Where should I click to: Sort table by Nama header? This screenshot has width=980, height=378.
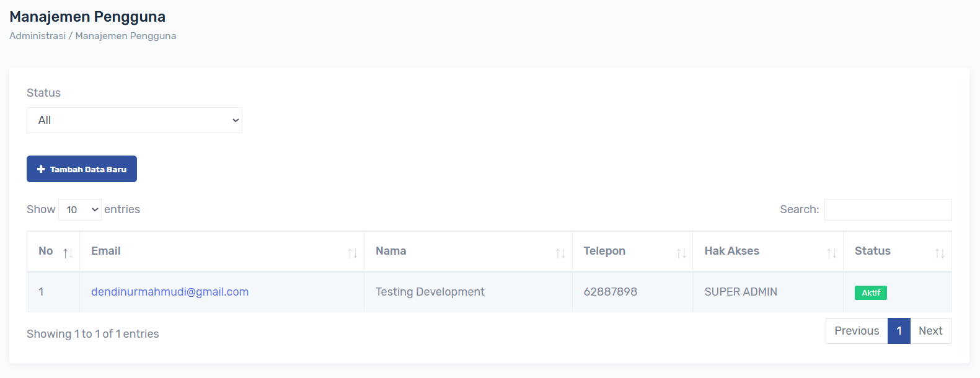click(x=391, y=251)
